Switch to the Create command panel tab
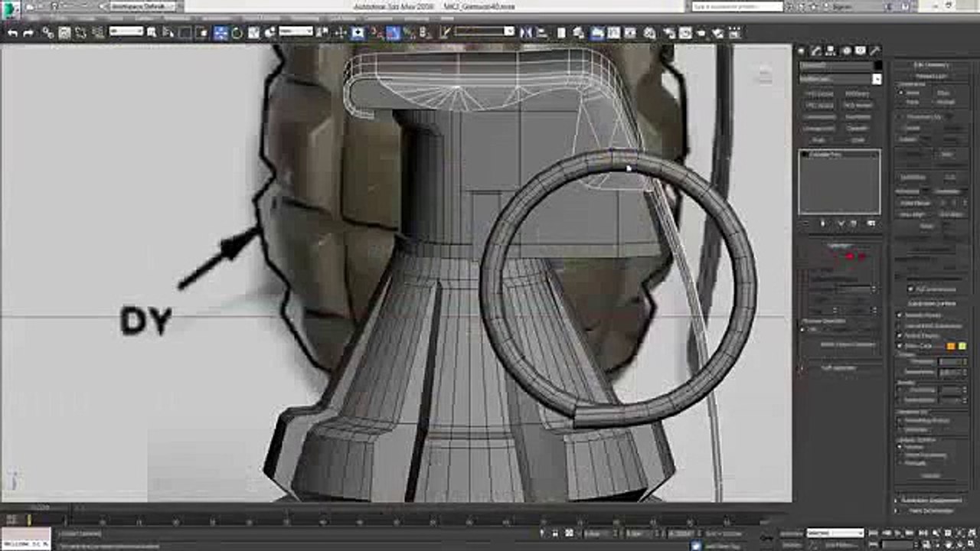This screenshot has width=980, height=551. [x=802, y=51]
